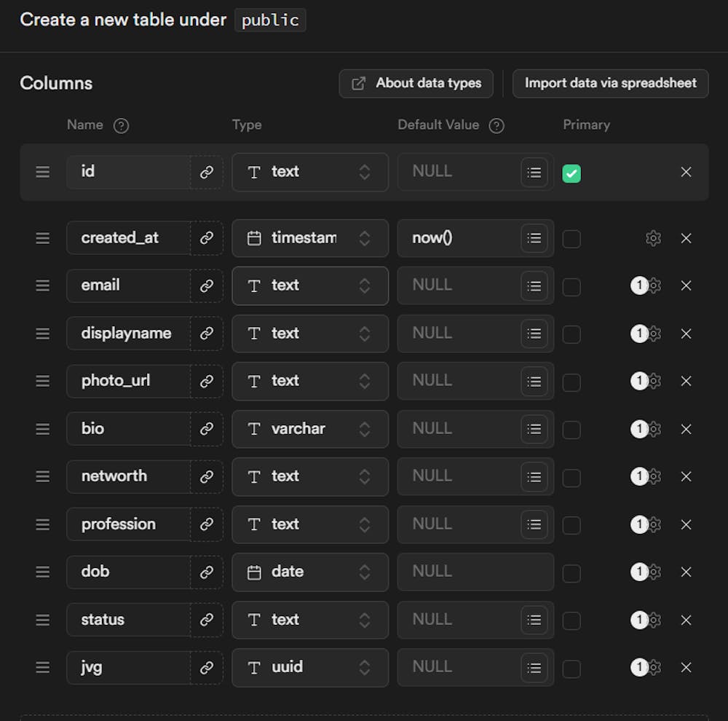Click link icon beside the id column

coord(207,172)
